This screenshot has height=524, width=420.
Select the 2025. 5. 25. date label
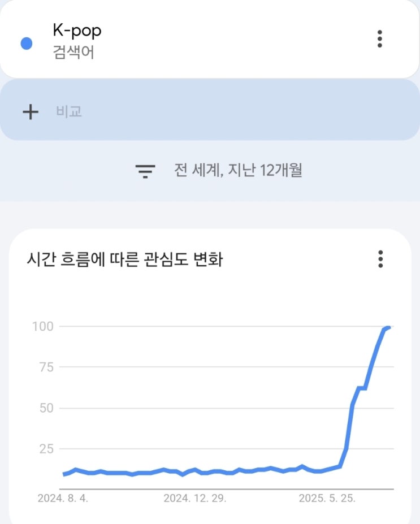click(327, 499)
